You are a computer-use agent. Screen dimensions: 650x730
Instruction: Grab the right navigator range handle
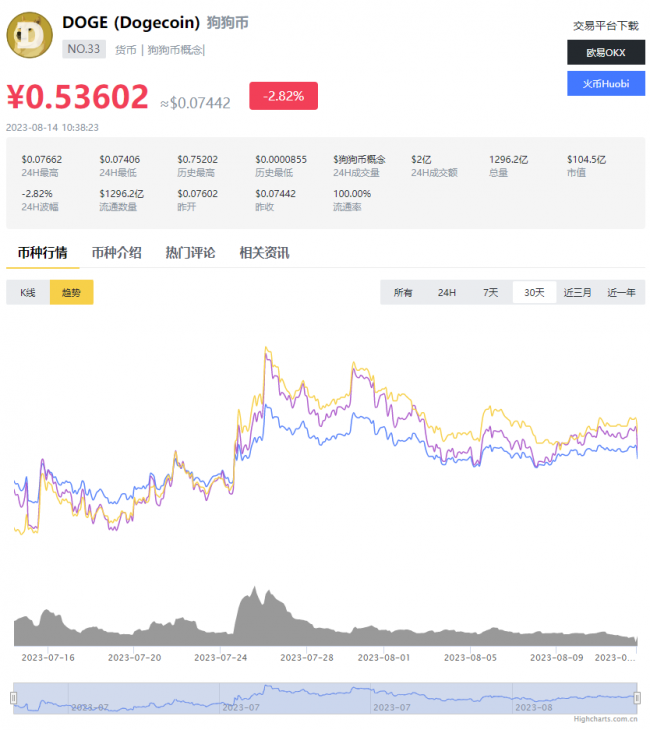tap(637, 698)
